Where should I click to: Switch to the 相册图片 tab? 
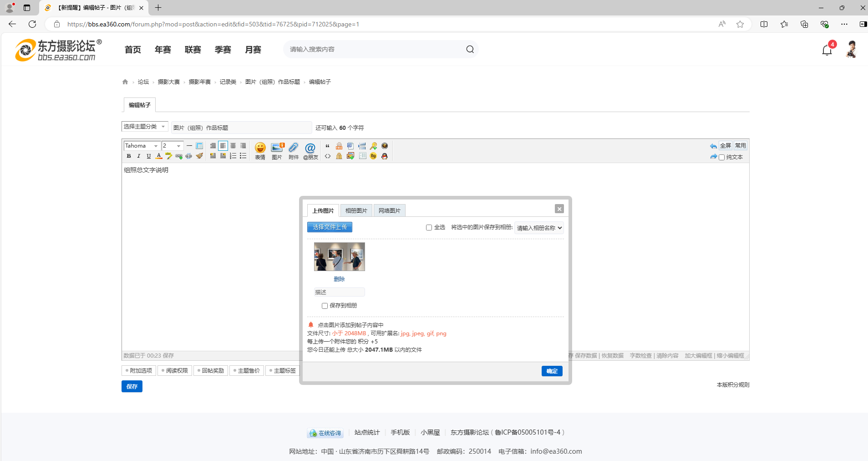356,210
